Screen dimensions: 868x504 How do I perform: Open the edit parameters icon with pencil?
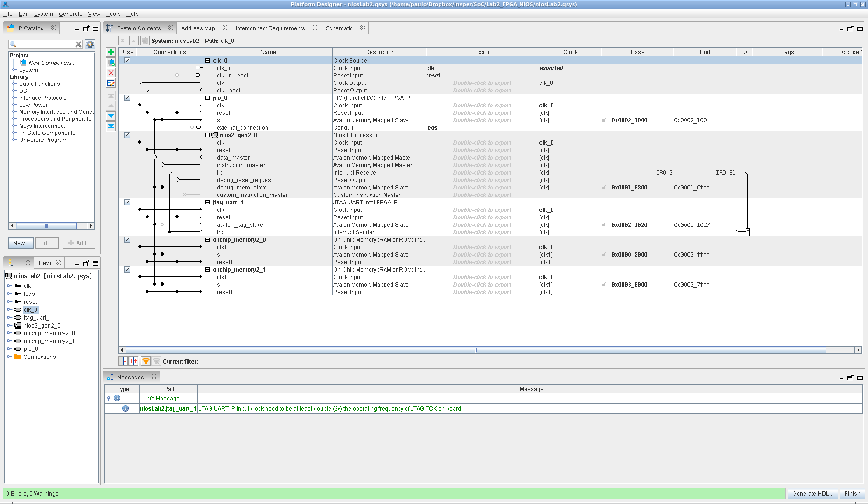click(x=111, y=83)
